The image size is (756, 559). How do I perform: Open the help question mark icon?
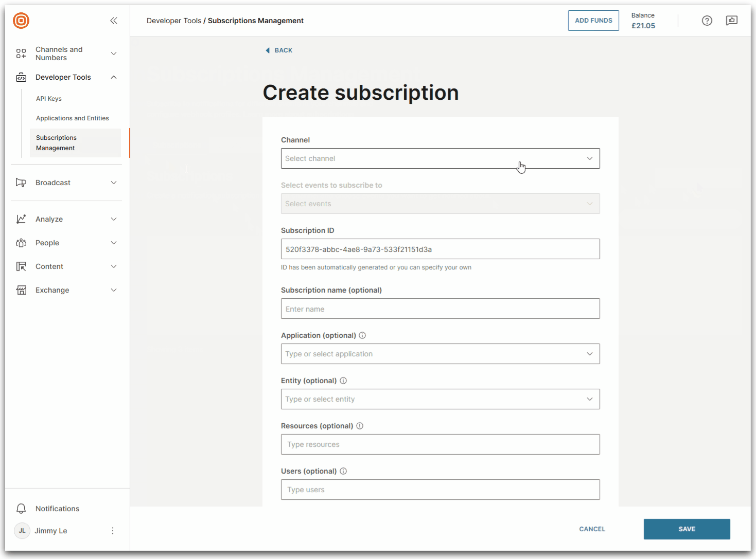tap(707, 21)
